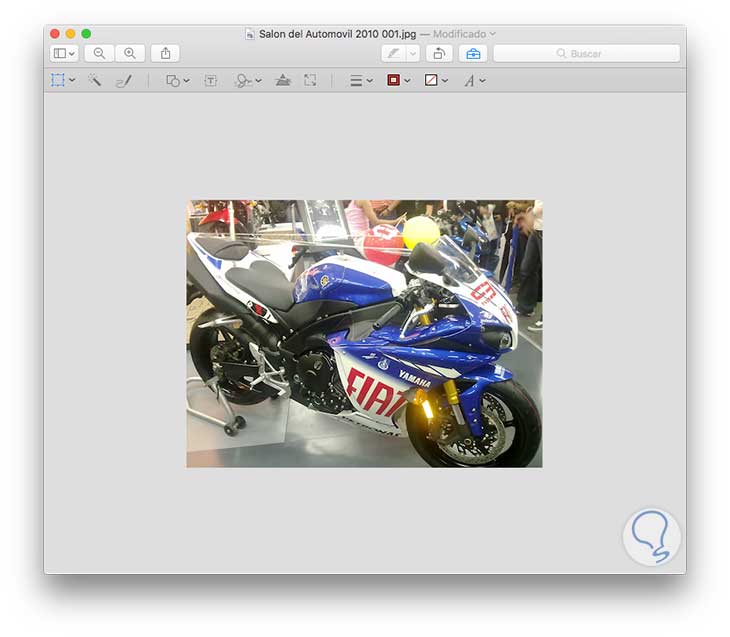
Task: Click the zoom in magnifier button
Action: [130, 54]
